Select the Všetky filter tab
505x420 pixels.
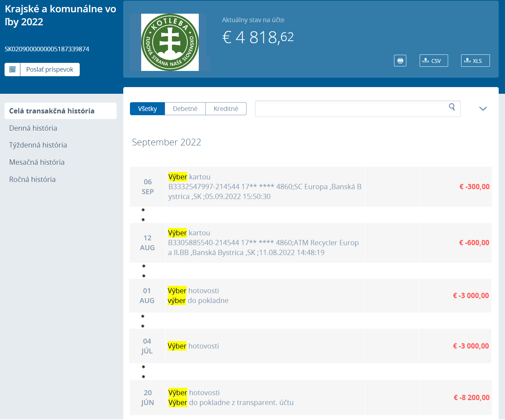[x=147, y=109]
